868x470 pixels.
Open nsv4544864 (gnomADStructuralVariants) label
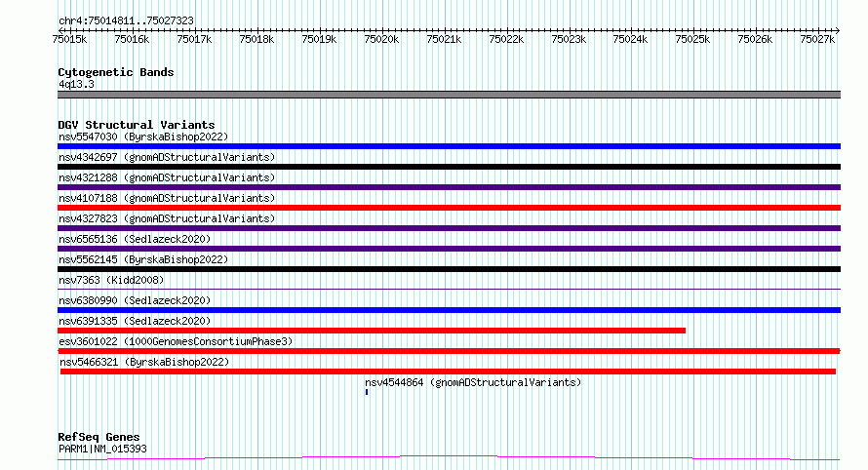click(473, 382)
